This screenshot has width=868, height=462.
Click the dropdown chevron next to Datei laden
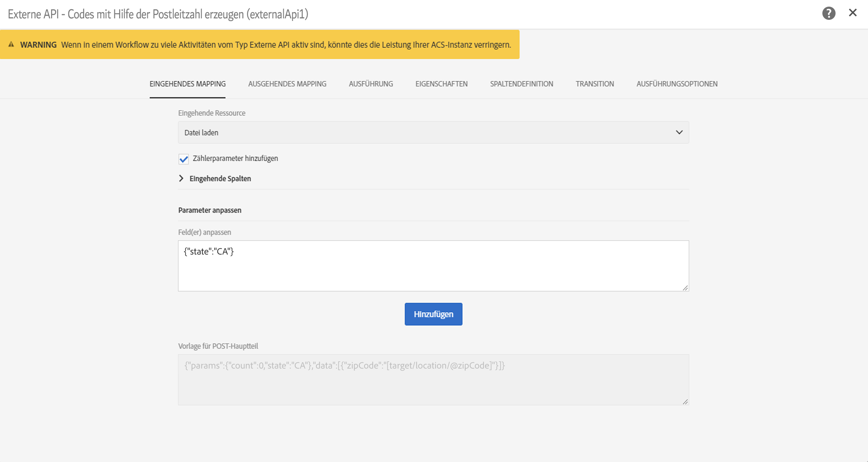[x=679, y=132]
